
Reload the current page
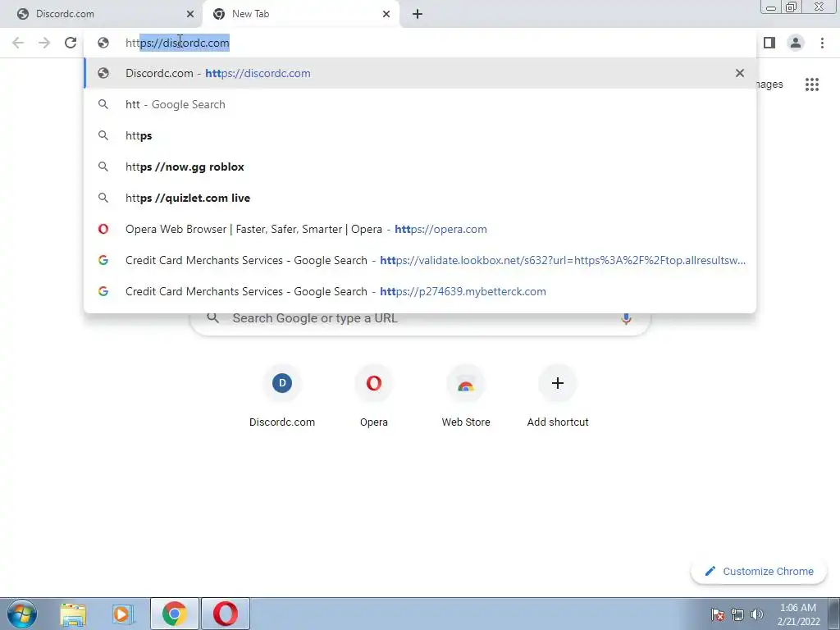[71, 43]
